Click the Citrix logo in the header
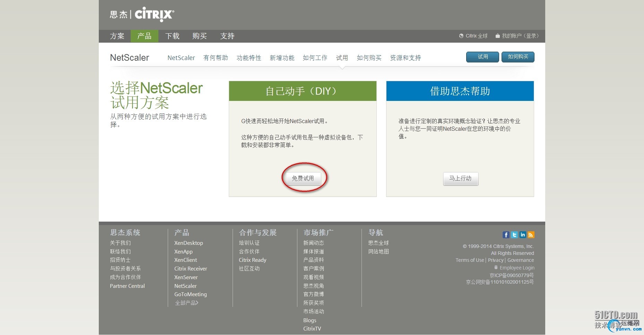The height and width of the screenshot is (335, 644). tap(142, 15)
